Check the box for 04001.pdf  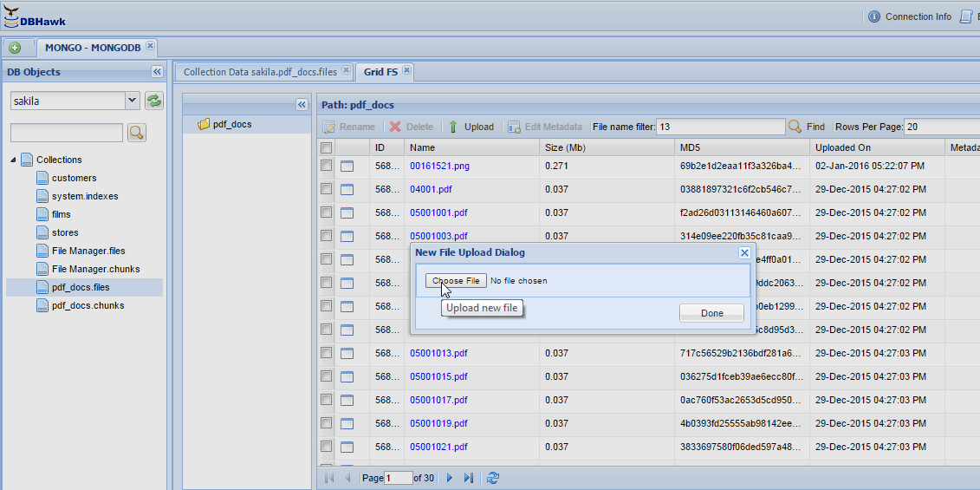pyautogui.click(x=326, y=189)
